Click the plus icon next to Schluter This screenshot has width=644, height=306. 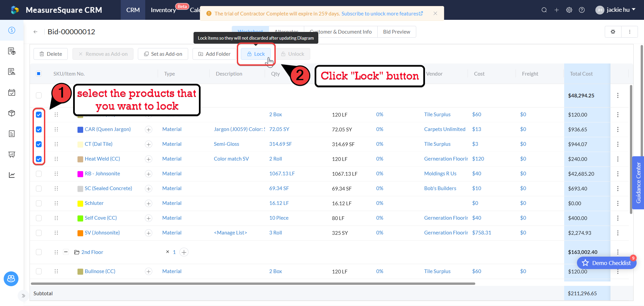pyautogui.click(x=149, y=204)
